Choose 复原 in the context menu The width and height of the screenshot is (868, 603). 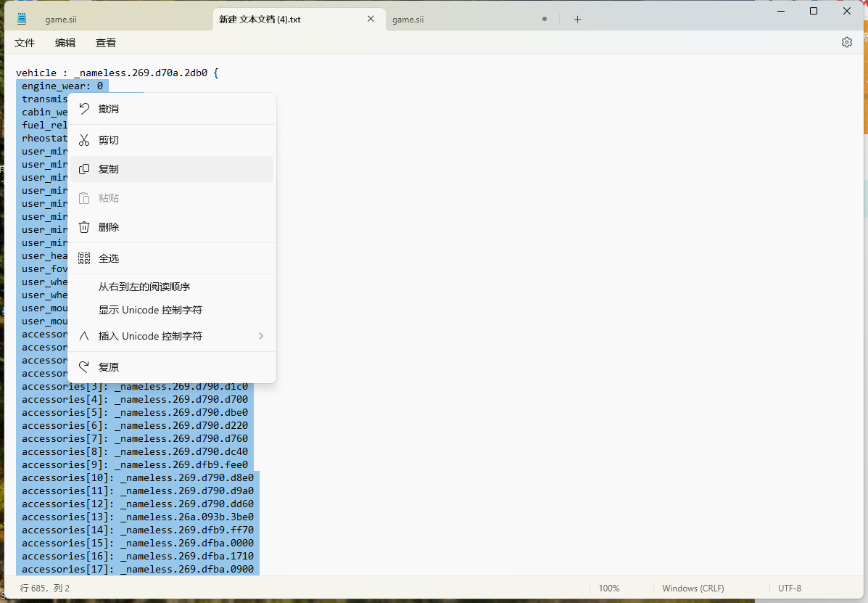(x=172, y=367)
